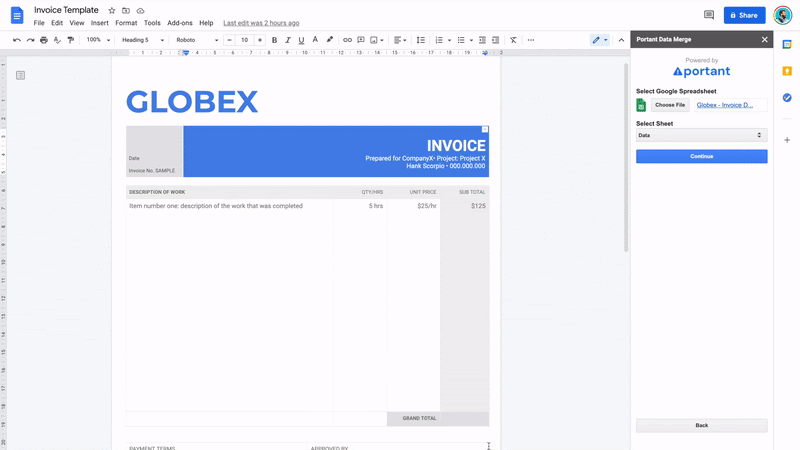Open the View menu

tap(77, 23)
